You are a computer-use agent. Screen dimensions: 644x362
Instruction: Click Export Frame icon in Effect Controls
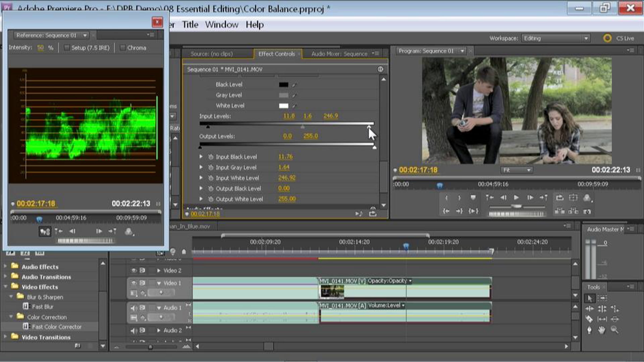pyautogui.click(x=373, y=214)
